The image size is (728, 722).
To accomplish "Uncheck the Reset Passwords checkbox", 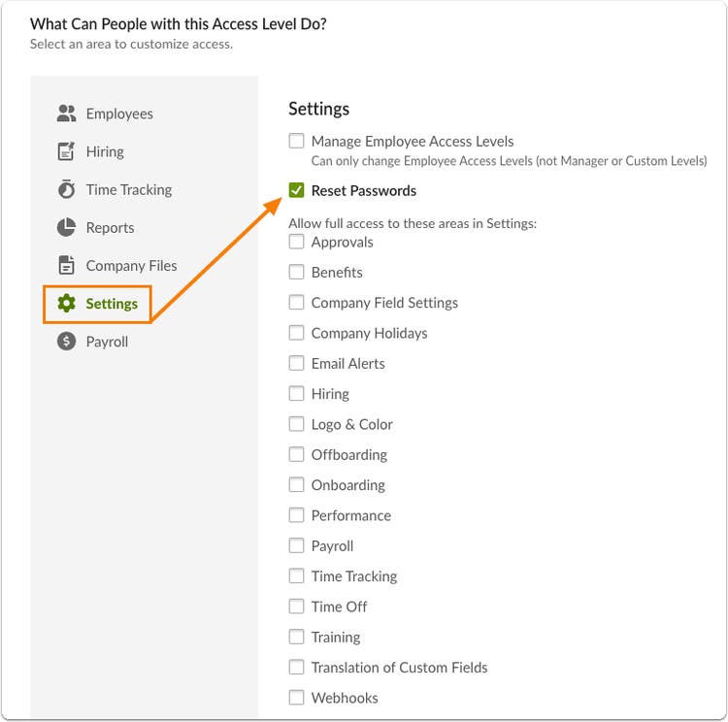I will [x=296, y=190].
